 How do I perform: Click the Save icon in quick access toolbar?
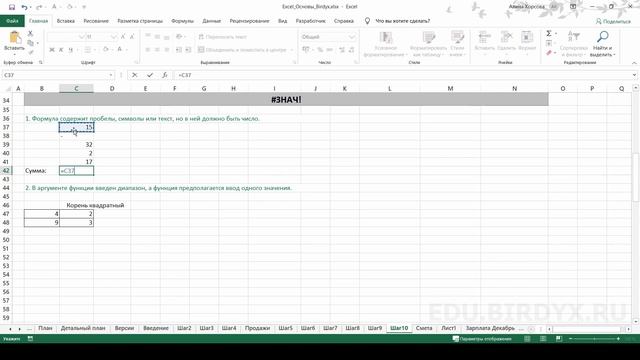pos(12,7)
